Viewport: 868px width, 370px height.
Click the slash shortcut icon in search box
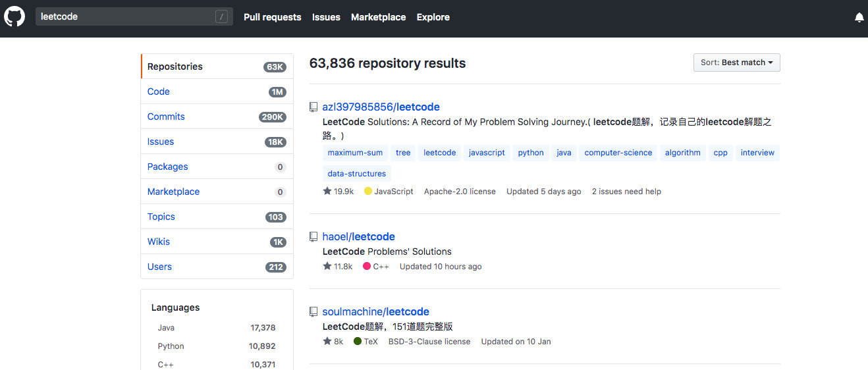221,17
